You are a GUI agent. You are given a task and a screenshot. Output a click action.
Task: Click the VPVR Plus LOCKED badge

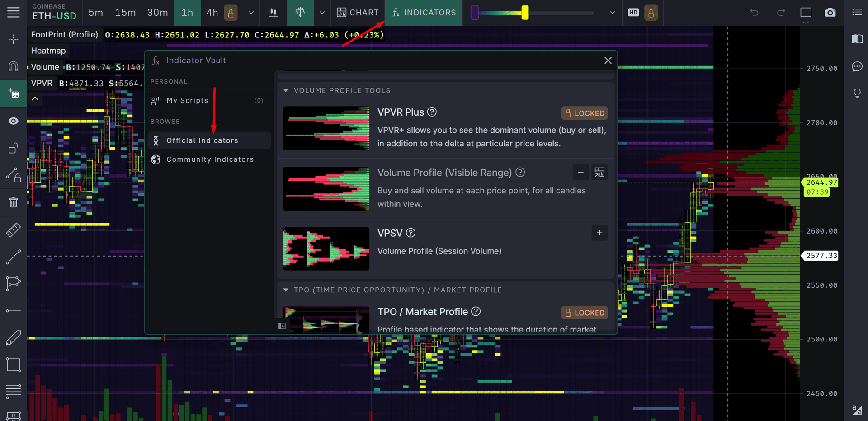pyautogui.click(x=584, y=113)
